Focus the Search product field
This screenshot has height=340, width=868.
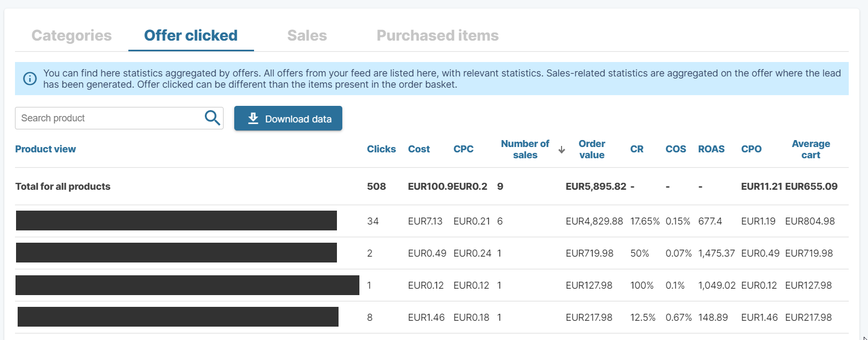point(110,118)
